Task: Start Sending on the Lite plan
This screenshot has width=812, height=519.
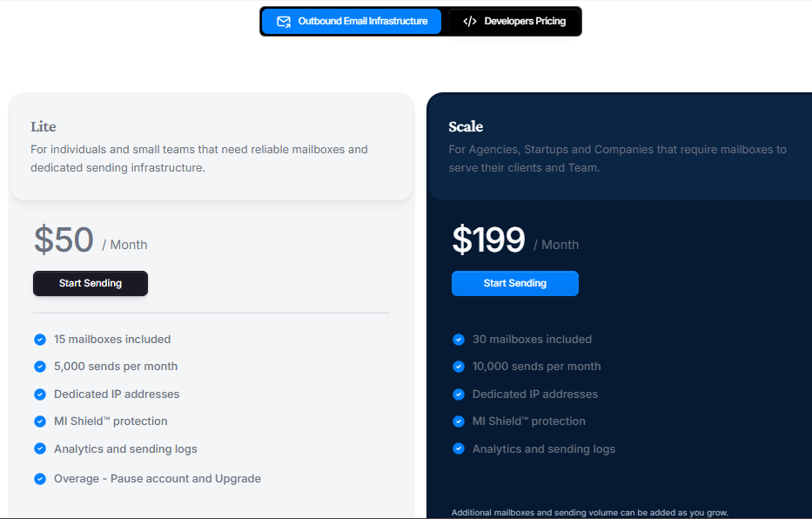Action: (x=91, y=283)
